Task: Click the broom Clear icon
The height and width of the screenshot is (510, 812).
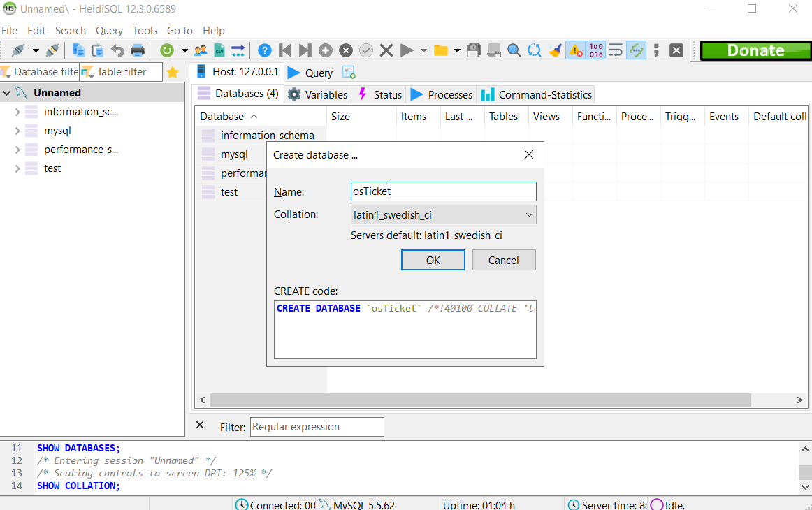Action: tap(555, 50)
